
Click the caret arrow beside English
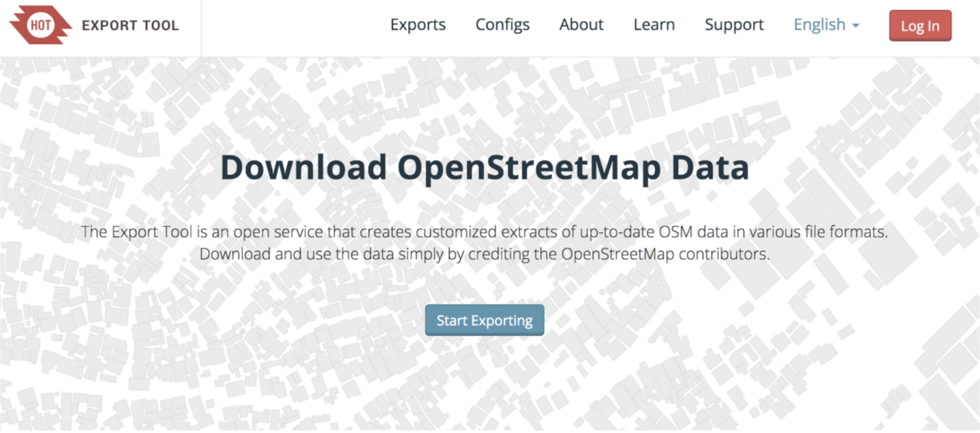(x=856, y=26)
